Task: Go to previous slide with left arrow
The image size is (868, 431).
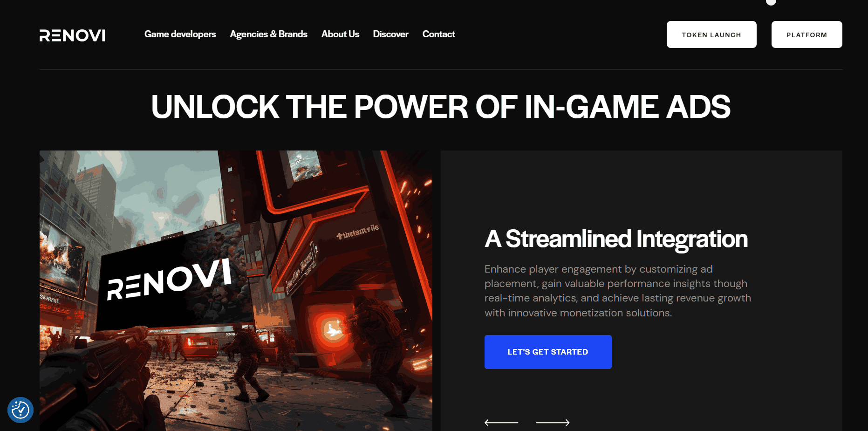Action: click(x=501, y=422)
